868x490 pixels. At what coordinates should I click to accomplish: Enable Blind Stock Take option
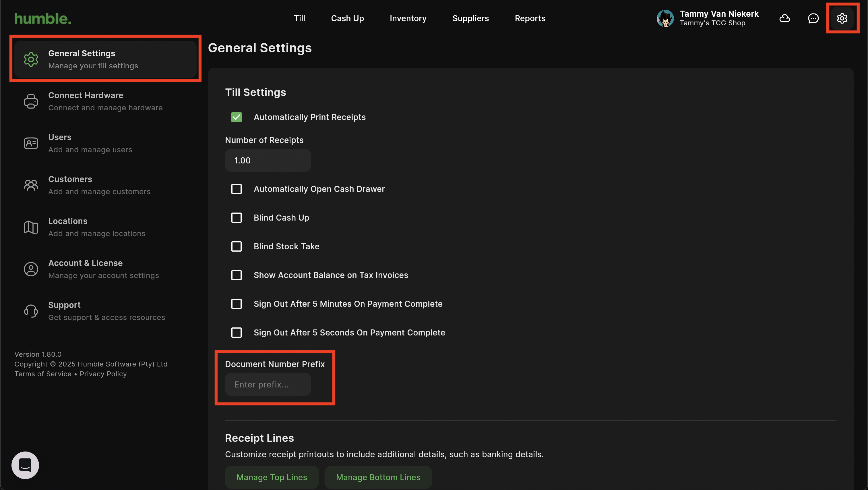pos(237,246)
